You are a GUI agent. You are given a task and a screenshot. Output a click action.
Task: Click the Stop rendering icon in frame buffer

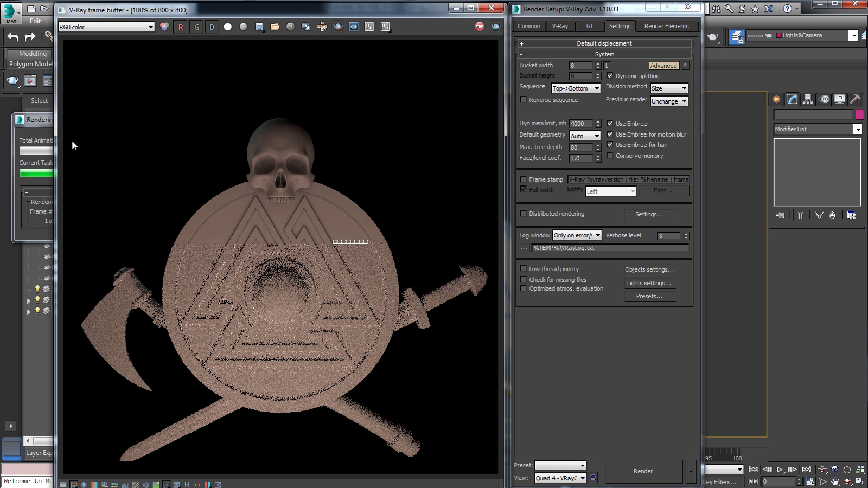pos(480,27)
